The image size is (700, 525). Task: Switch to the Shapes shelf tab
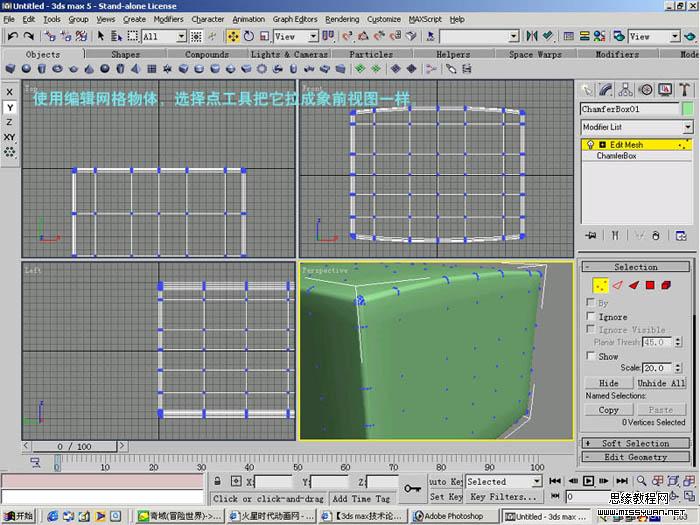pos(125,54)
